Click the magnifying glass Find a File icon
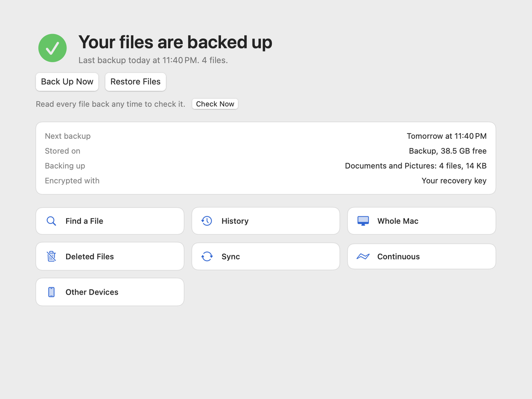The image size is (532, 399). [51, 221]
